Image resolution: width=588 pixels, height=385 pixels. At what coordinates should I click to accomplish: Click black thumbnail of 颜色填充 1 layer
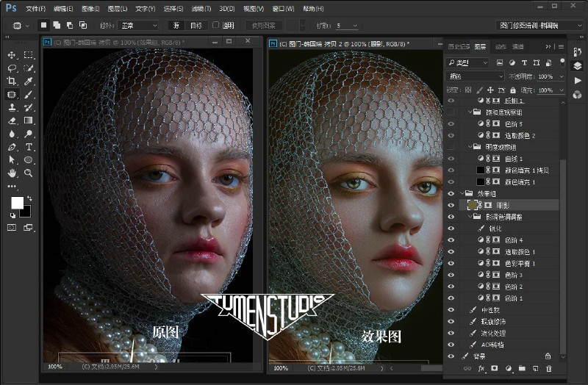pyautogui.click(x=481, y=181)
